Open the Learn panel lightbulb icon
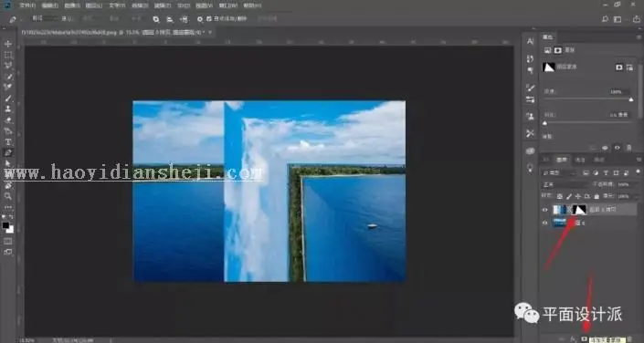Screen dimensions: 644x343 pos(530,168)
